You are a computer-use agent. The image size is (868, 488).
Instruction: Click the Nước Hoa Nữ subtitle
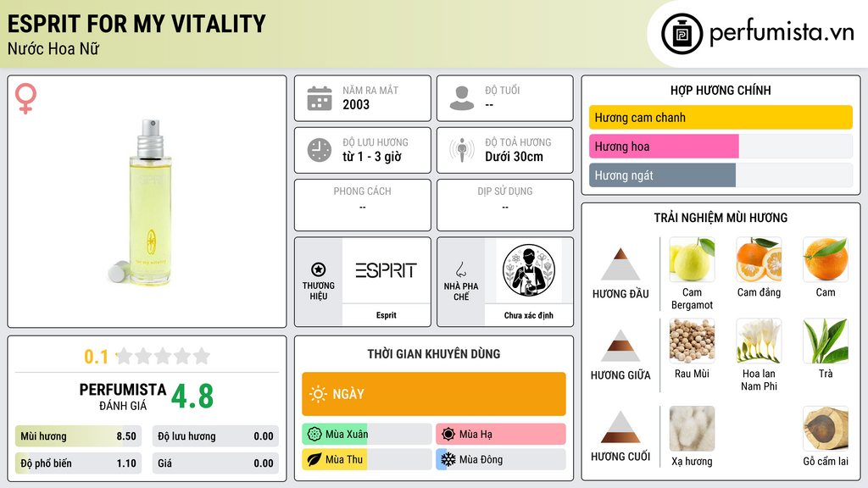(x=53, y=48)
